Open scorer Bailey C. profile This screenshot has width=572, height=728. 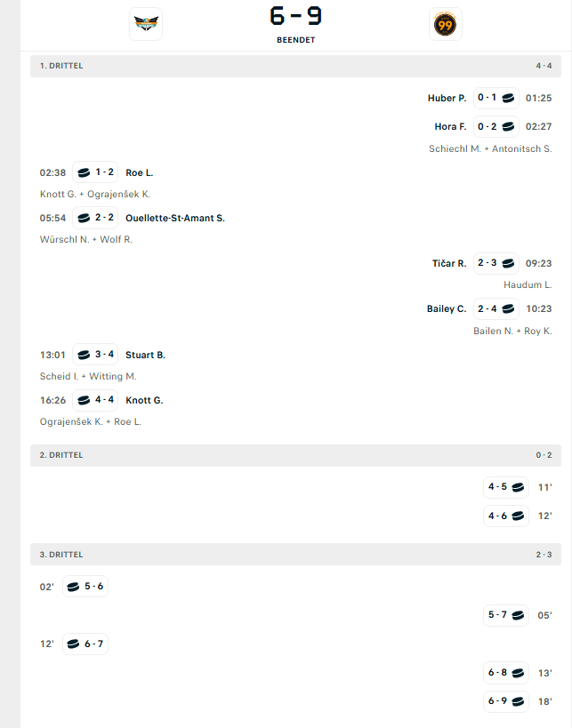[x=447, y=309]
